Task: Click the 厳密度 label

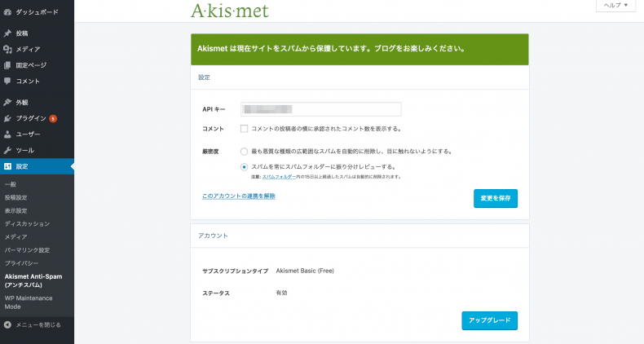Action: click(210, 152)
